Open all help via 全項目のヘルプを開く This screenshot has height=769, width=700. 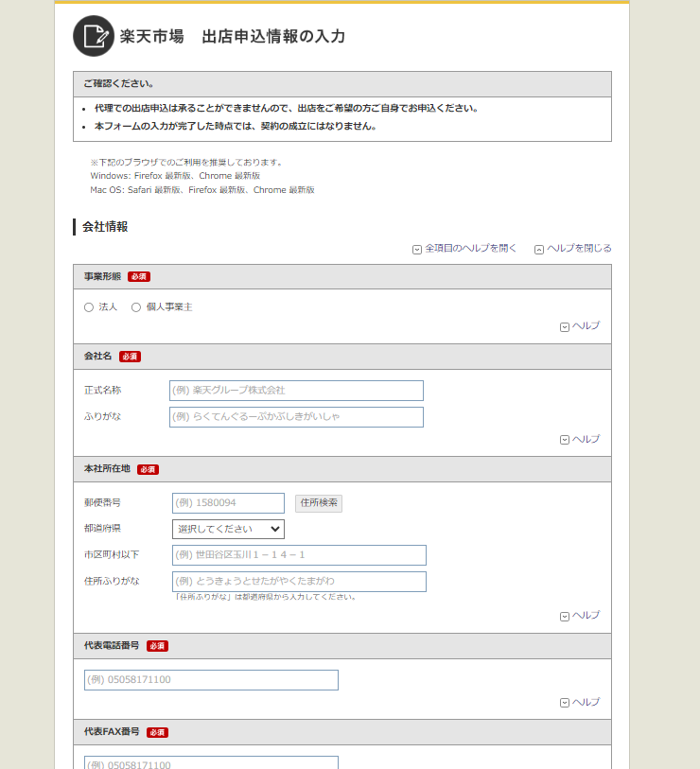(464, 249)
